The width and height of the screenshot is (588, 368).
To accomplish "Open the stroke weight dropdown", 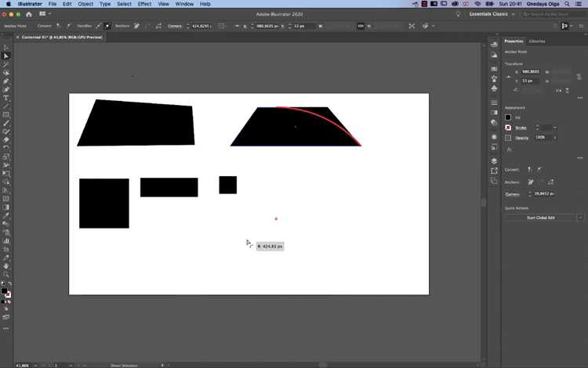I will click(555, 128).
